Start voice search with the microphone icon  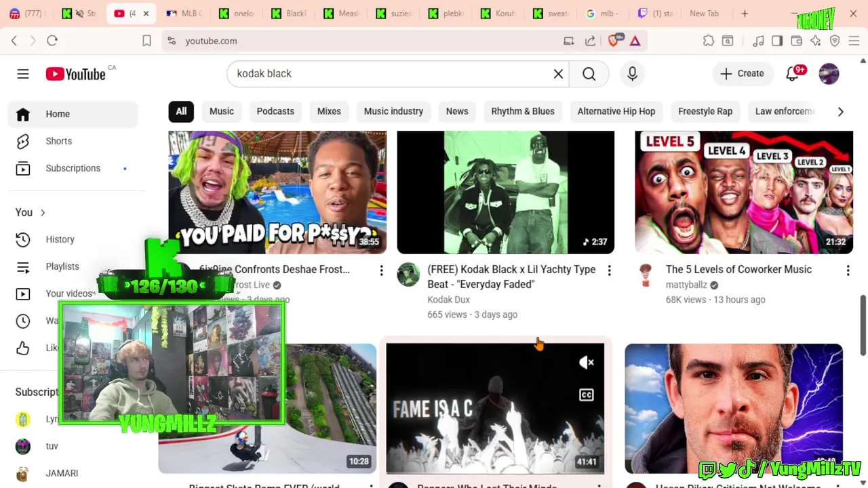(632, 74)
